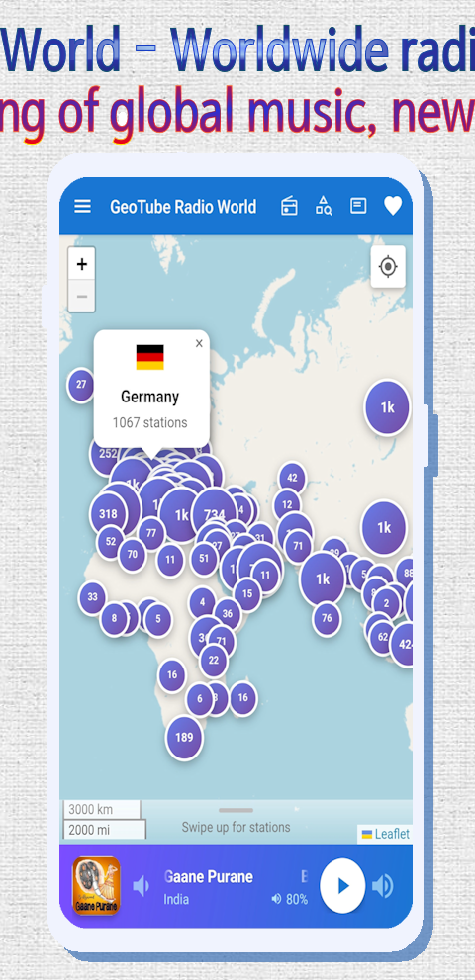Select the map cluster labeled 189

tap(184, 737)
